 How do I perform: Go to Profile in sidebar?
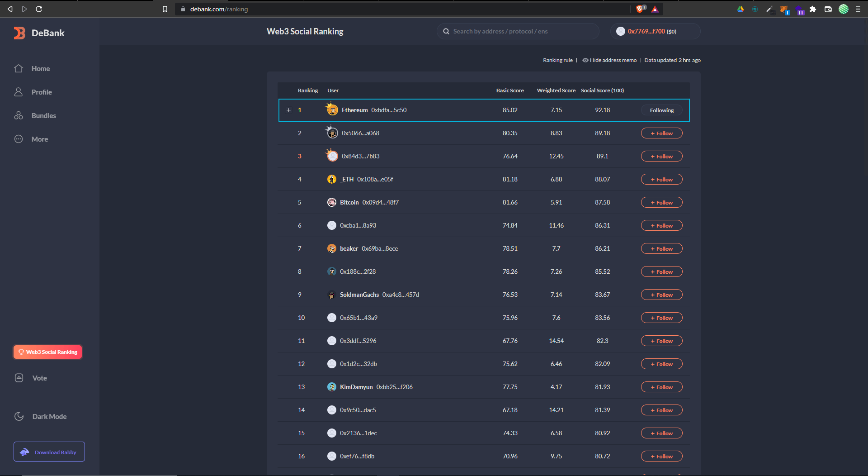[x=42, y=92]
